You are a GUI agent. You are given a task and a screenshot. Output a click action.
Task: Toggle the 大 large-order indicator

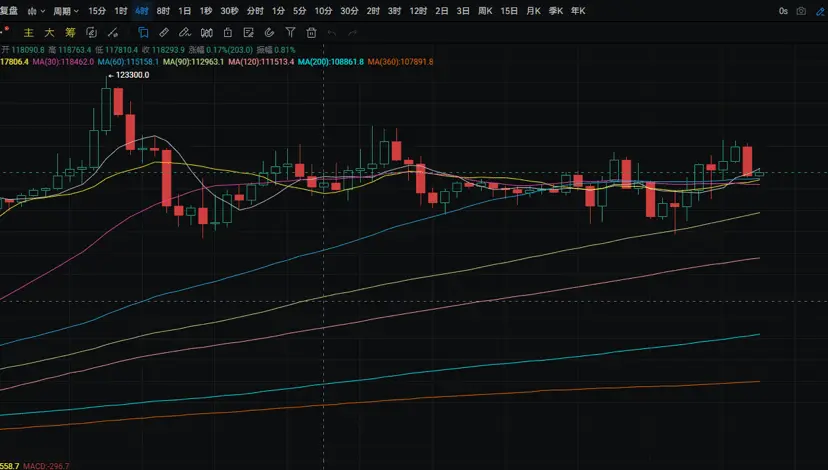[x=49, y=33]
